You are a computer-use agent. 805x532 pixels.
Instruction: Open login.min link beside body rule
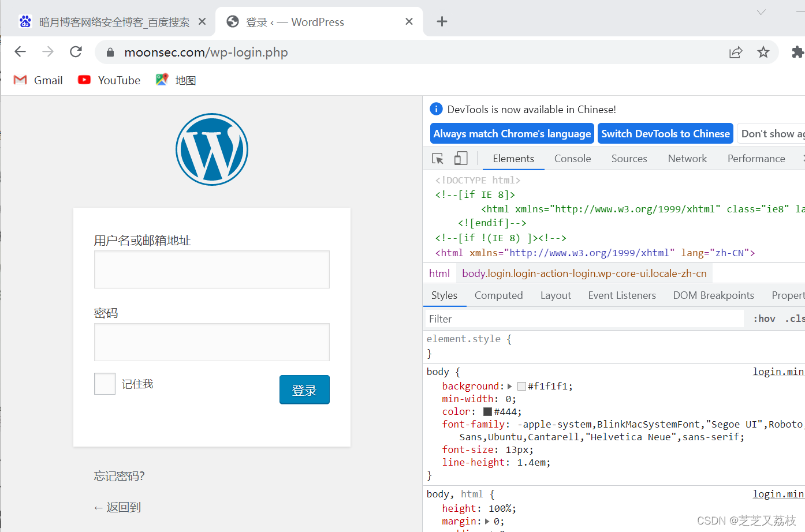tap(778, 372)
